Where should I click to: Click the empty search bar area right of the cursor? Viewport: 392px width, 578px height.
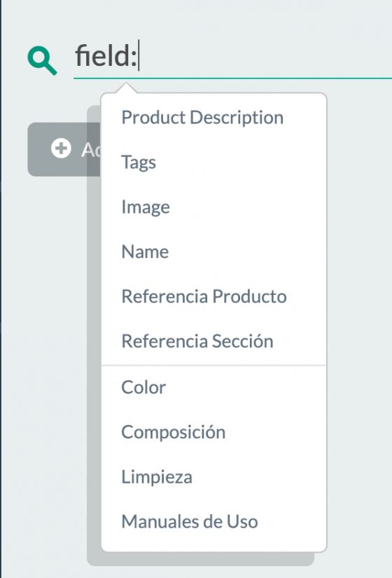266,56
